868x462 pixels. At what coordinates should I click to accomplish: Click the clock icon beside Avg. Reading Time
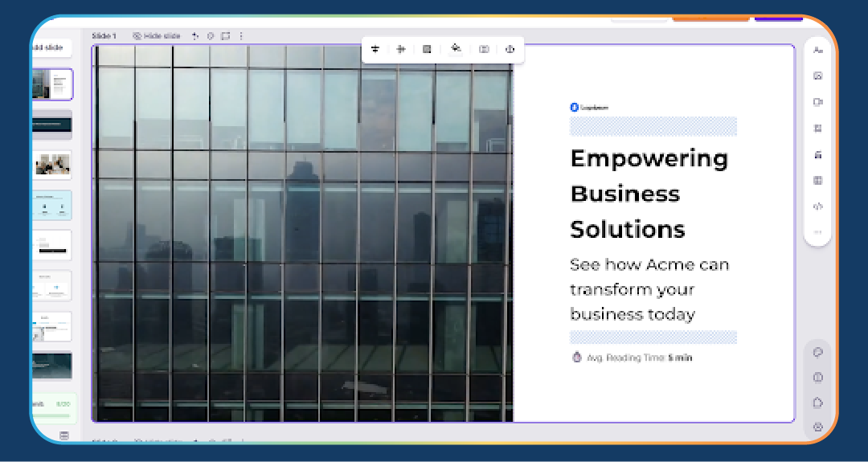point(576,358)
